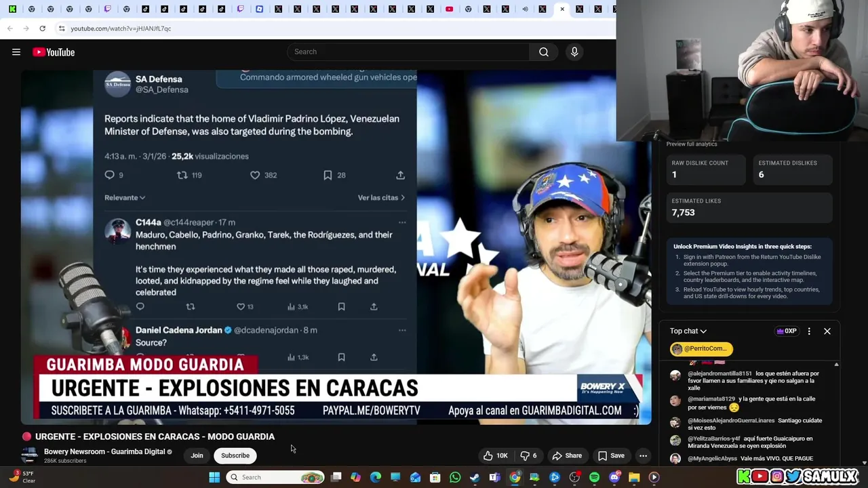
Task: Open @alejandromantilla8151 chat avatar
Action: (675, 375)
